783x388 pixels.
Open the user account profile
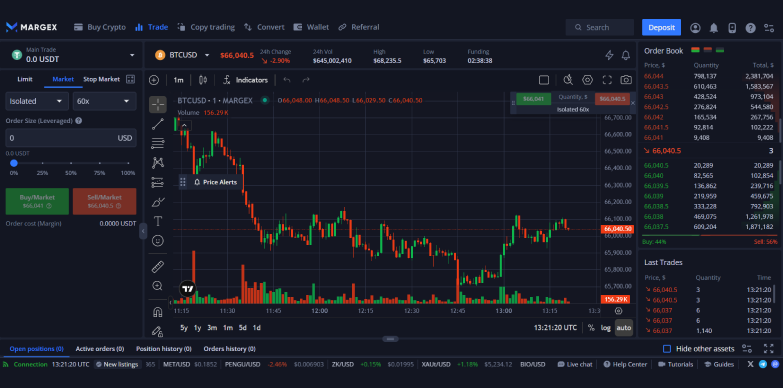(x=695, y=27)
